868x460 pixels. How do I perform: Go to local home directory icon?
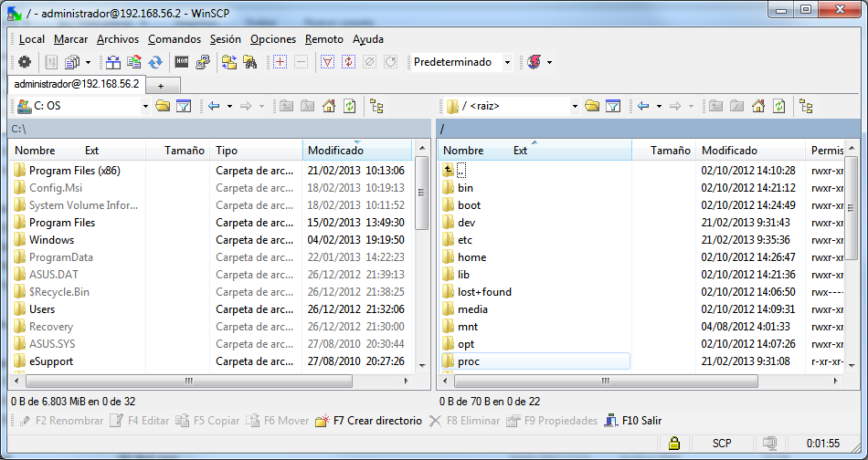329,106
